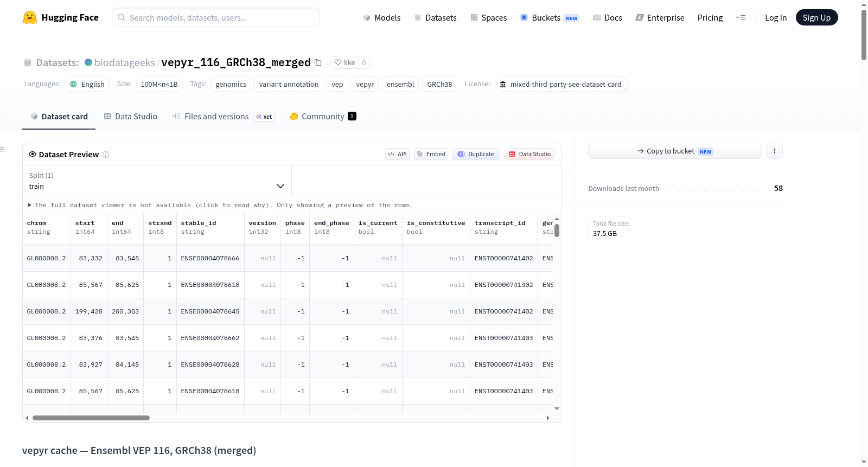Select the English language tag

point(87,84)
